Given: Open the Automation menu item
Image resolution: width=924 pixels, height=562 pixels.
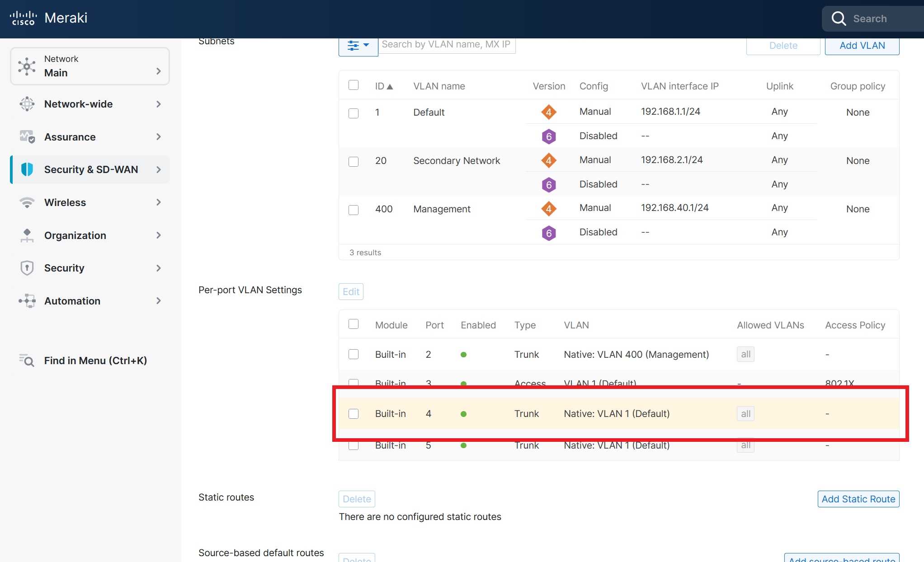Looking at the screenshot, I should coord(90,301).
